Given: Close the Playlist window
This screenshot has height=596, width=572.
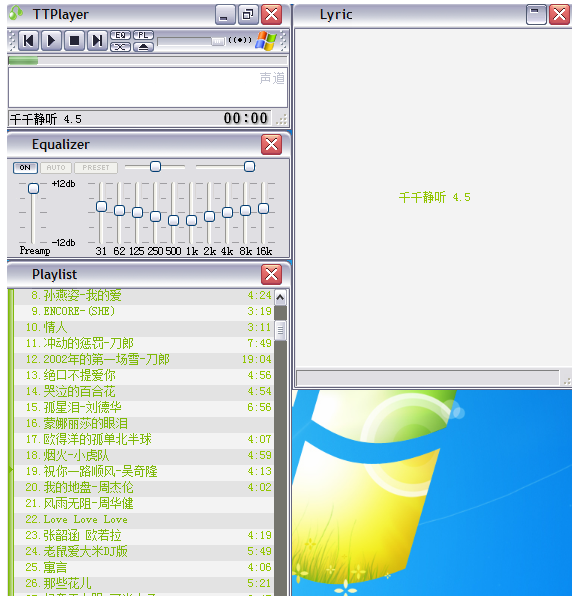Looking at the screenshot, I should (x=271, y=274).
